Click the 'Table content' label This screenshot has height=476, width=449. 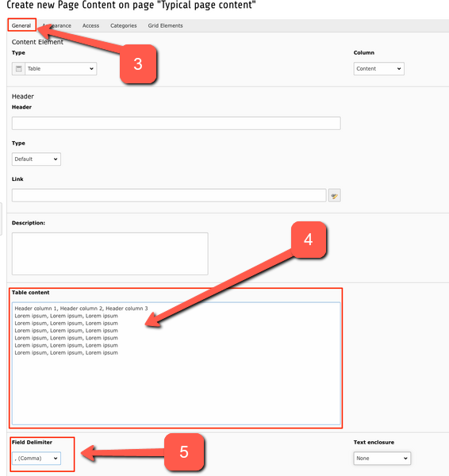click(x=30, y=292)
